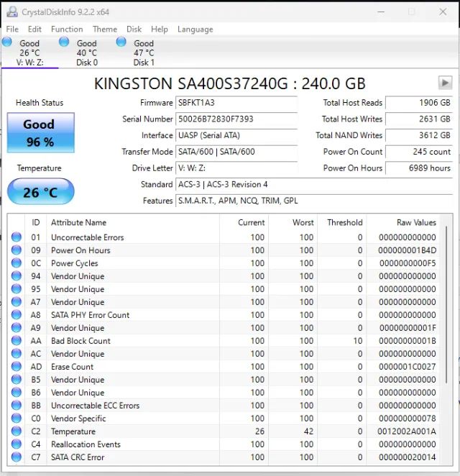460x476 pixels.
Task: Open the Language menu
Action: 195,29
